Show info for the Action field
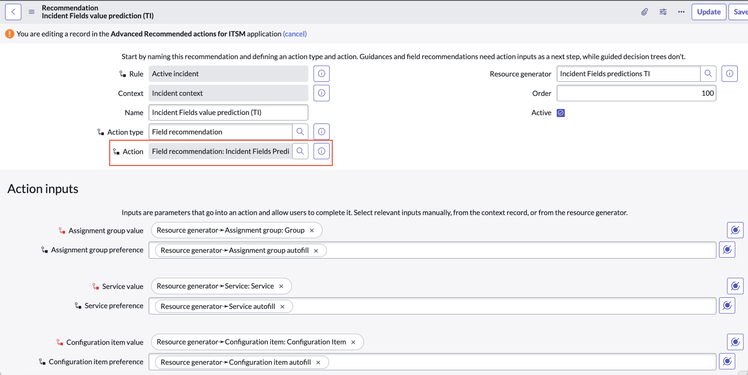This screenshot has height=375, width=748. pyautogui.click(x=322, y=151)
